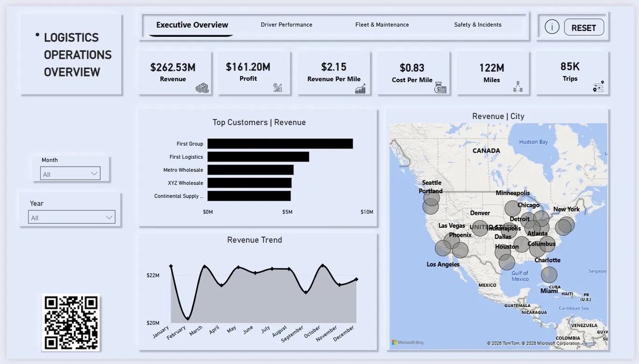Image resolution: width=639 pixels, height=364 pixels.
Task: Click the $161.20M Profit card
Action: click(254, 73)
